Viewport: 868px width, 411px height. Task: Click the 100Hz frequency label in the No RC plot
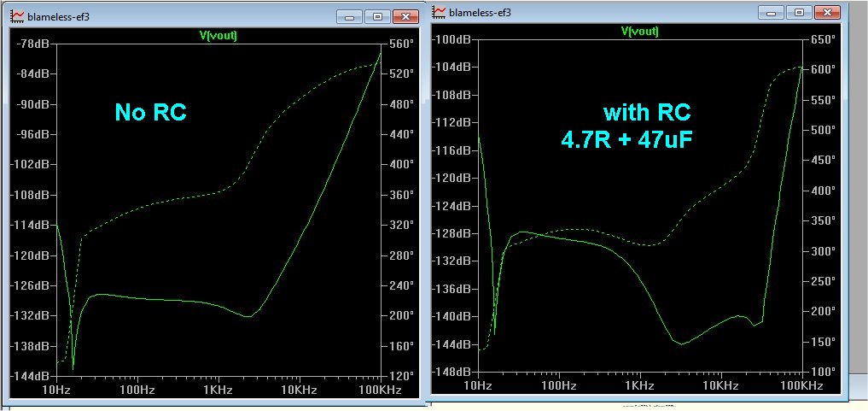pos(137,388)
